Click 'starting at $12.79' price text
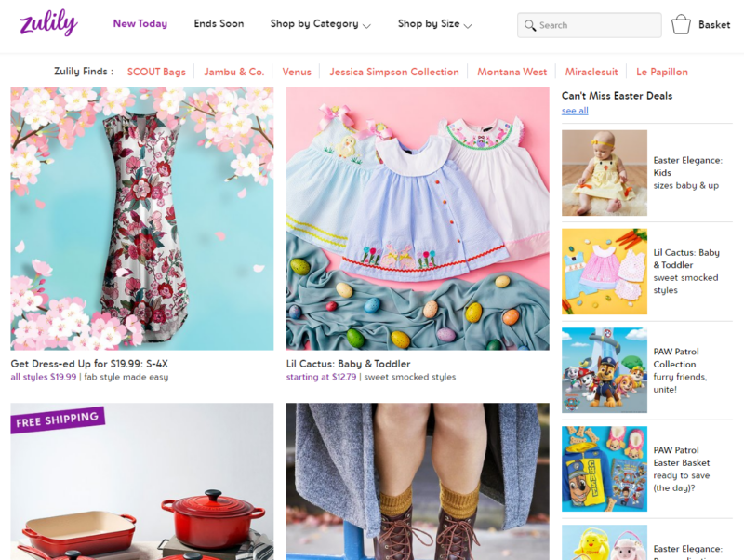The image size is (744, 560). (321, 377)
